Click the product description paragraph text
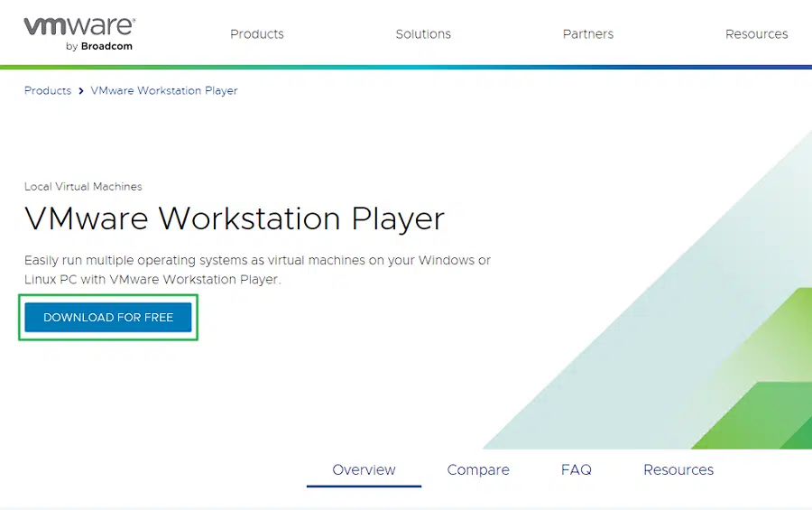The height and width of the screenshot is (510, 812). click(257, 270)
